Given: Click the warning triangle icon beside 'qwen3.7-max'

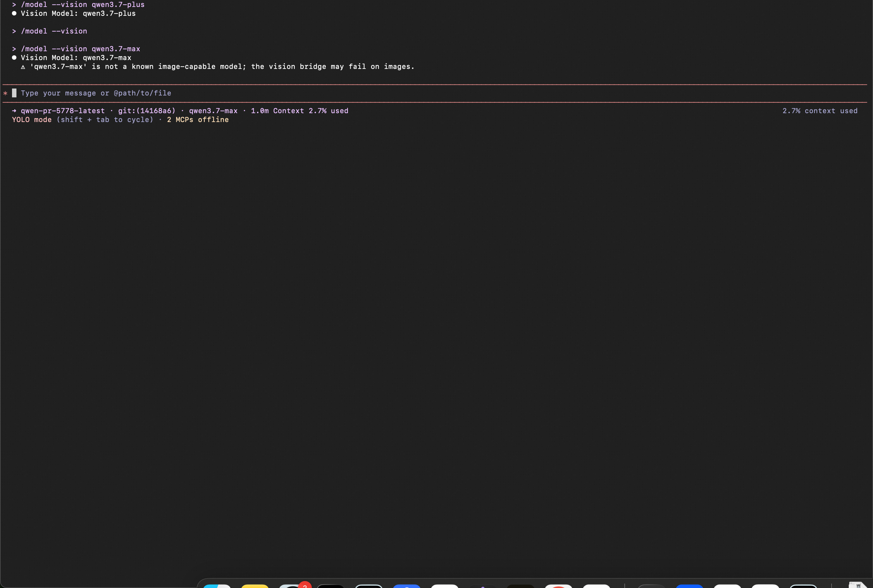Looking at the screenshot, I should pyautogui.click(x=23, y=67).
